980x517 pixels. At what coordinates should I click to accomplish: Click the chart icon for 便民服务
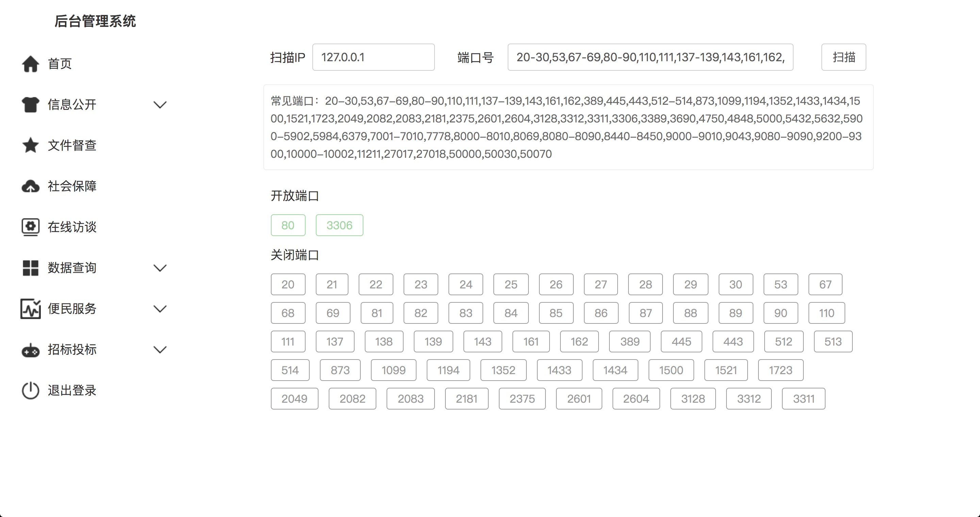pyautogui.click(x=30, y=309)
